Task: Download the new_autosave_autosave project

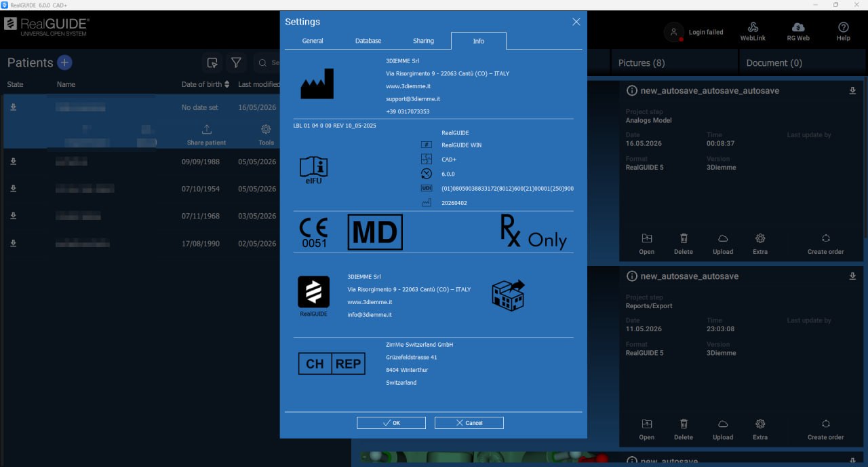Action: click(x=852, y=276)
